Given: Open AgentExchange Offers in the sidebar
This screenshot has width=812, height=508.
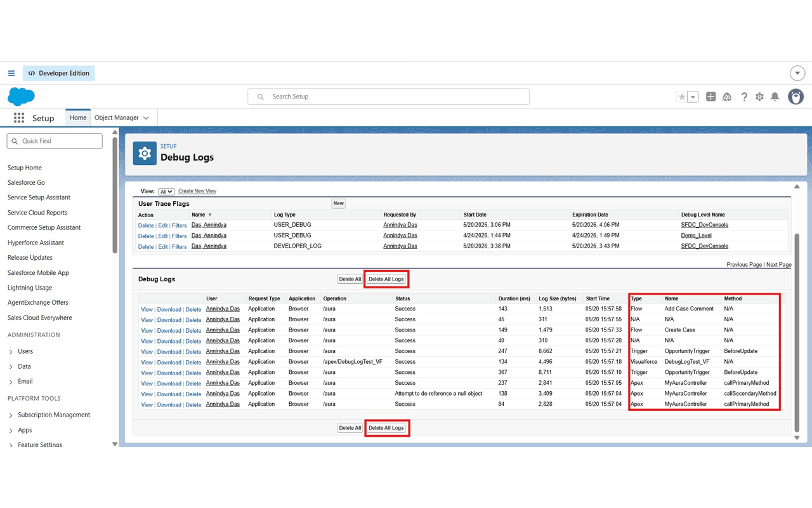Looking at the screenshot, I should point(37,302).
